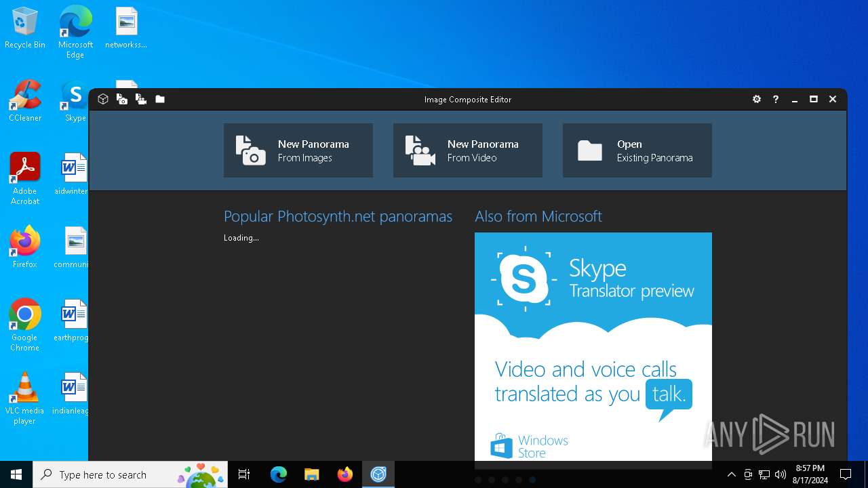Open the notification center icon
The image size is (868, 488).
[846, 474]
